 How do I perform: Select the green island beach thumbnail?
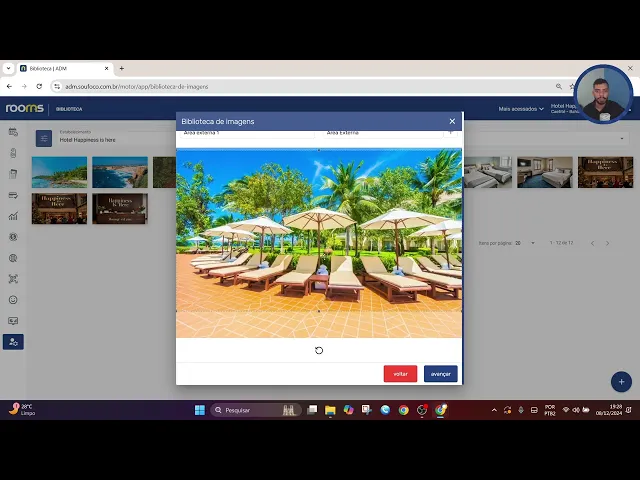[x=60, y=172]
